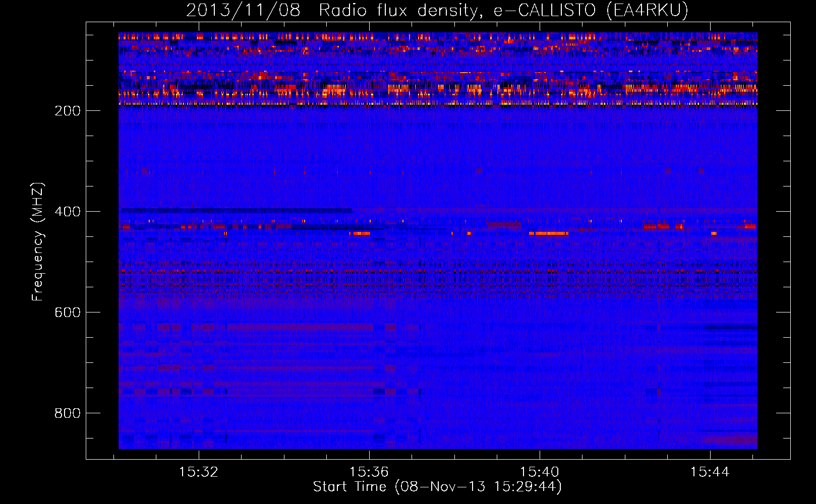The image size is (816, 504).
Task: Click the 15:32 time tick label
Action: pos(199,472)
